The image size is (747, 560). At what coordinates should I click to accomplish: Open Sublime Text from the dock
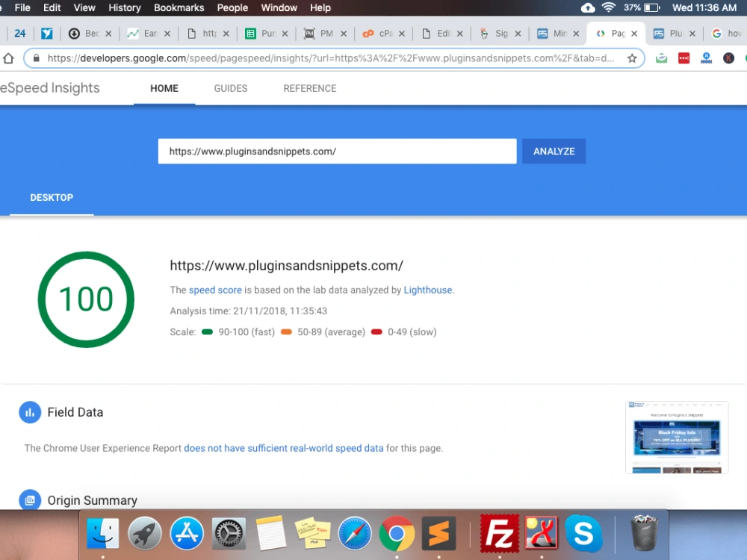[438, 533]
